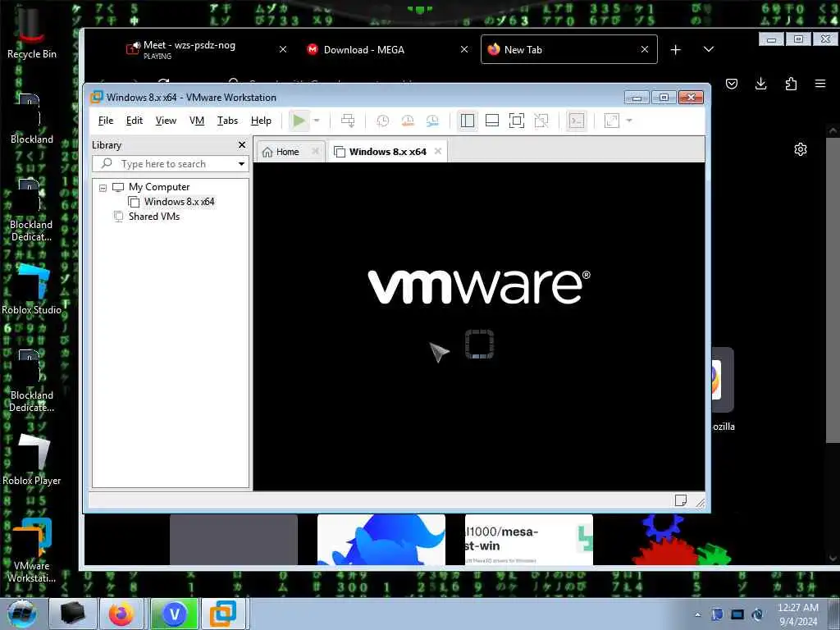Click the stretch guest display icon

611,121
